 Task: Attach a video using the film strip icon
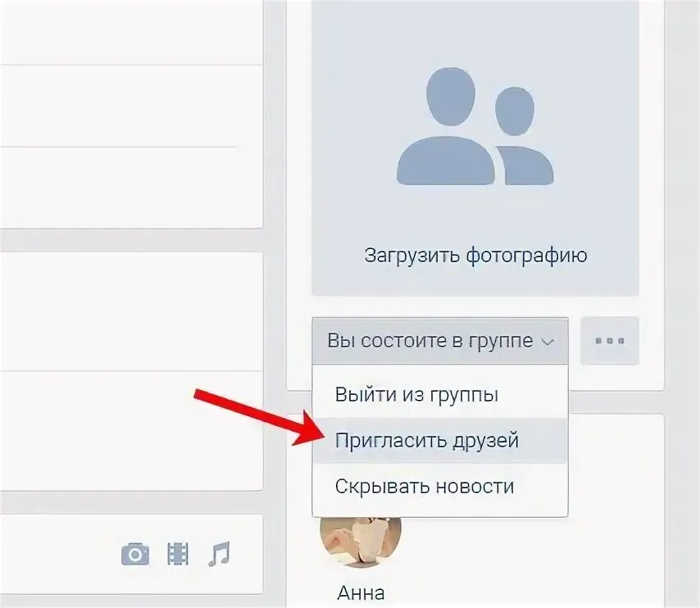pyautogui.click(x=178, y=554)
